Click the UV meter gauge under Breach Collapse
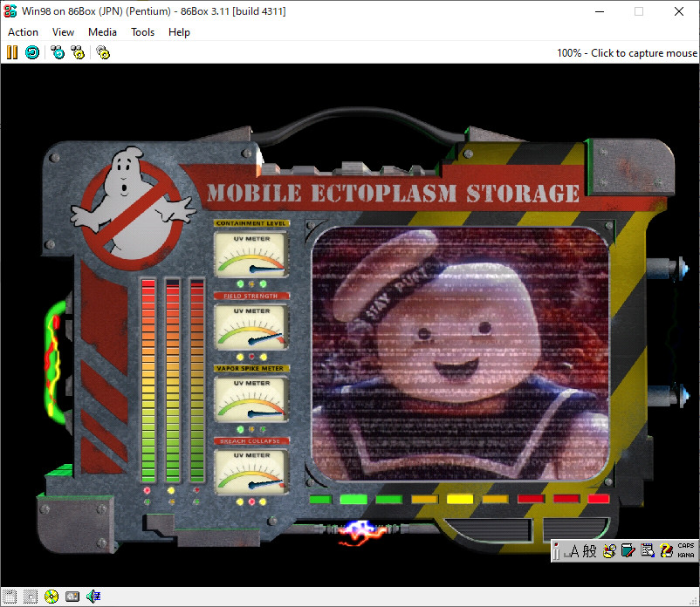Image resolution: width=700 pixels, height=607 pixels. click(x=251, y=472)
